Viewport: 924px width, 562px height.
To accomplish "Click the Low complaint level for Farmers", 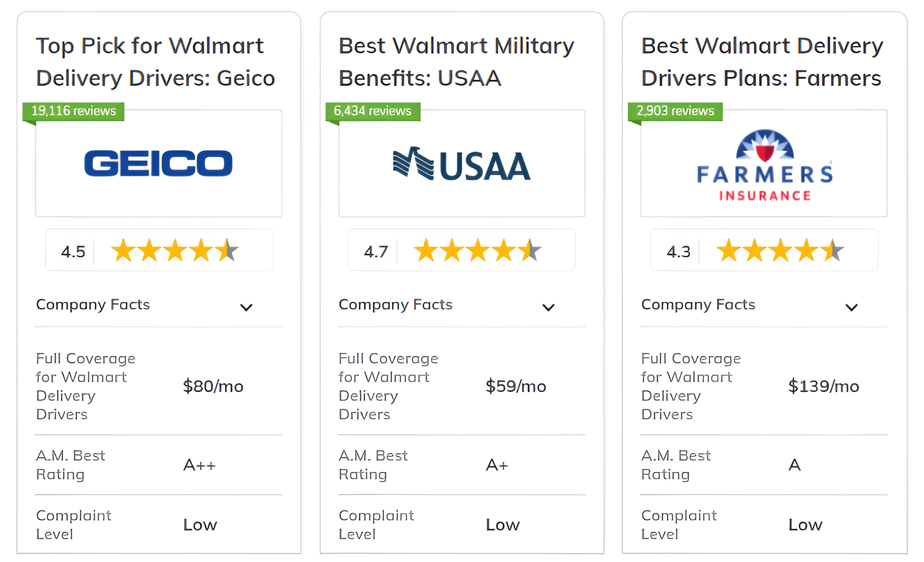I will click(805, 525).
